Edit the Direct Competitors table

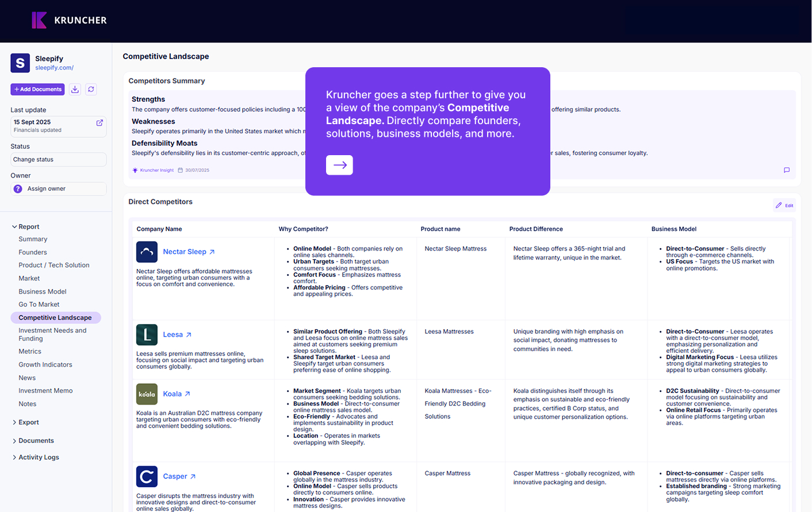click(x=784, y=205)
